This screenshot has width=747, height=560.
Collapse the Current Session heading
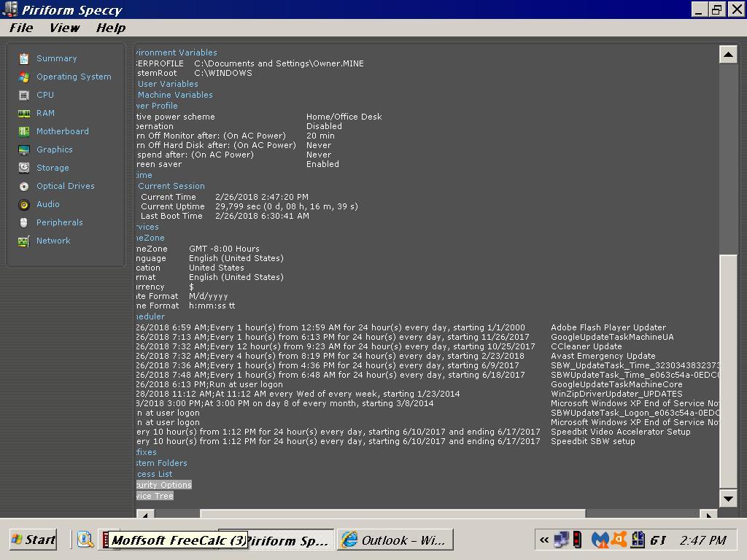(171, 186)
